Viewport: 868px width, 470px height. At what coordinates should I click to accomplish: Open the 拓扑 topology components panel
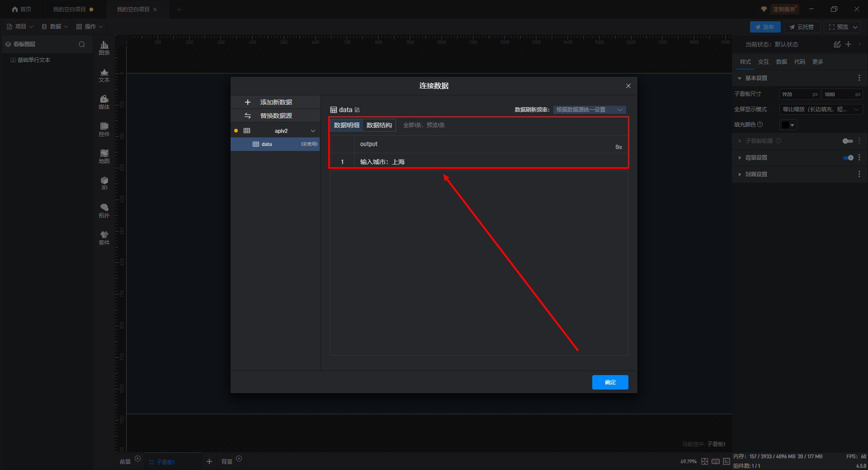coord(104,211)
